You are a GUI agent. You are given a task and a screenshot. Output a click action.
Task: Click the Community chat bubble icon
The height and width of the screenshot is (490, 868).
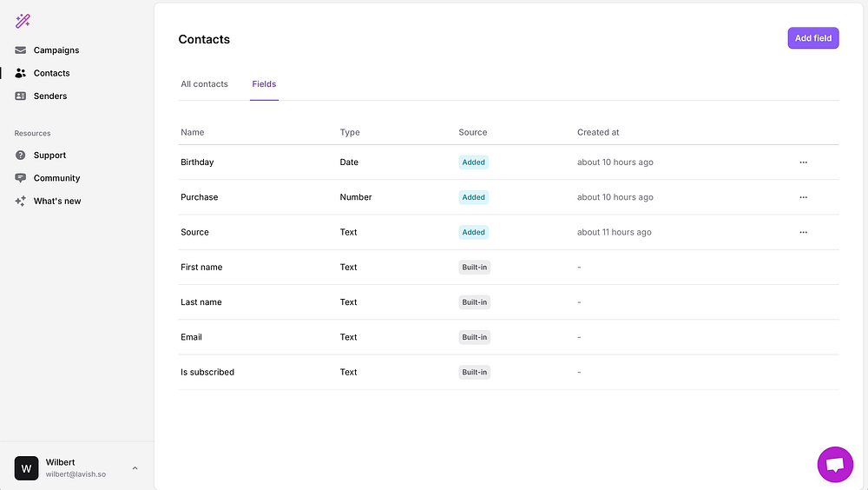pos(21,178)
